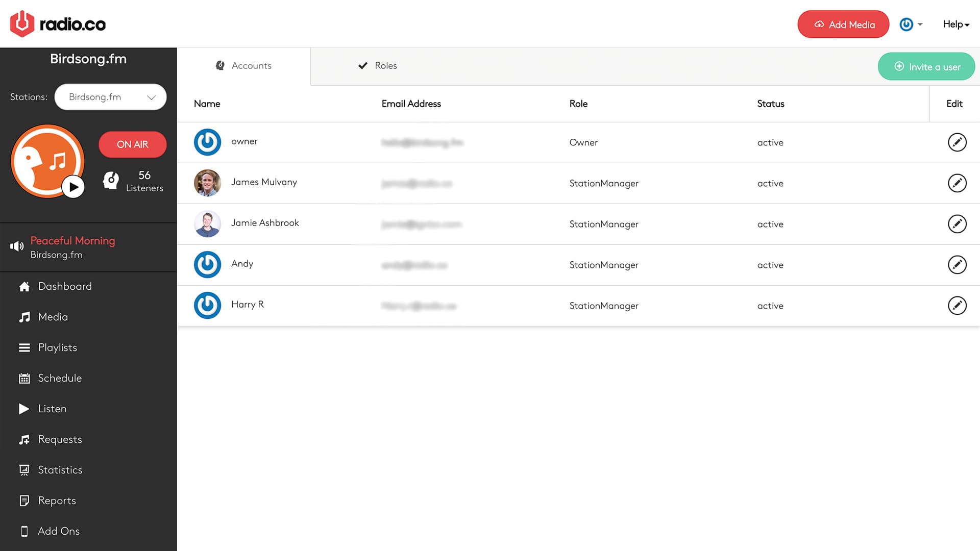Click the Email Address column header
This screenshot has height=551, width=980.
pyautogui.click(x=411, y=104)
